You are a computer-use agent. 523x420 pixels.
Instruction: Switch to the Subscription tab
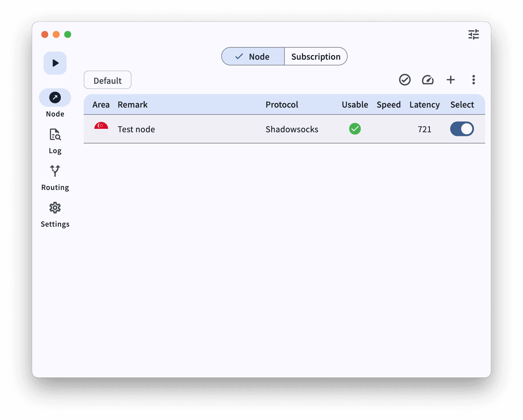[x=316, y=57]
